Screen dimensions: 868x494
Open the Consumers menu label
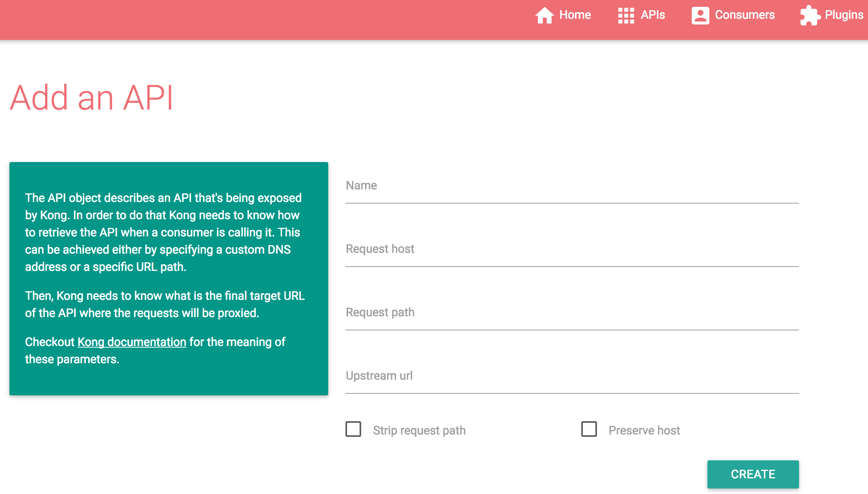[745, 15]
